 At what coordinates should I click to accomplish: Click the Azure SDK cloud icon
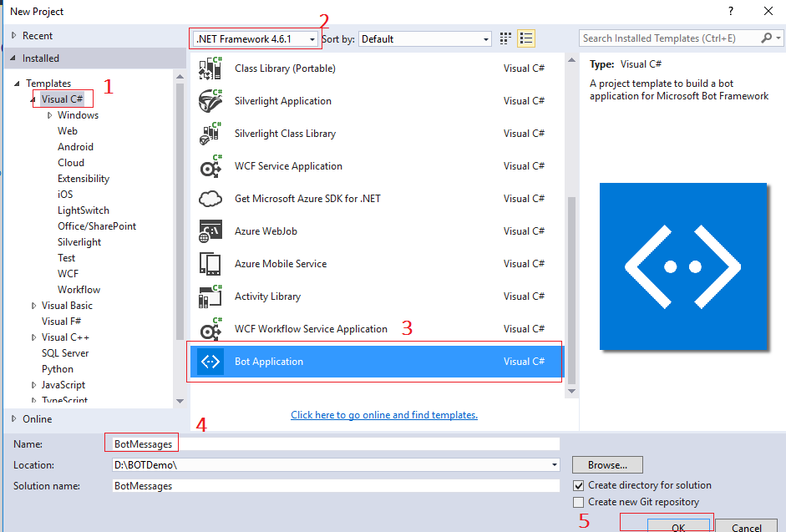[x=210, y=199]
